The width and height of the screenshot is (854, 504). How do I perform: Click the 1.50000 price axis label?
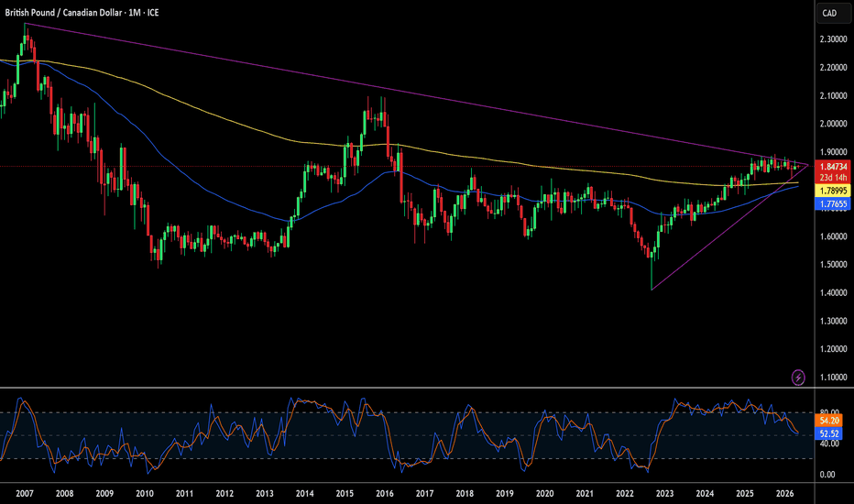pyautogui.click(x=833, y=264)
